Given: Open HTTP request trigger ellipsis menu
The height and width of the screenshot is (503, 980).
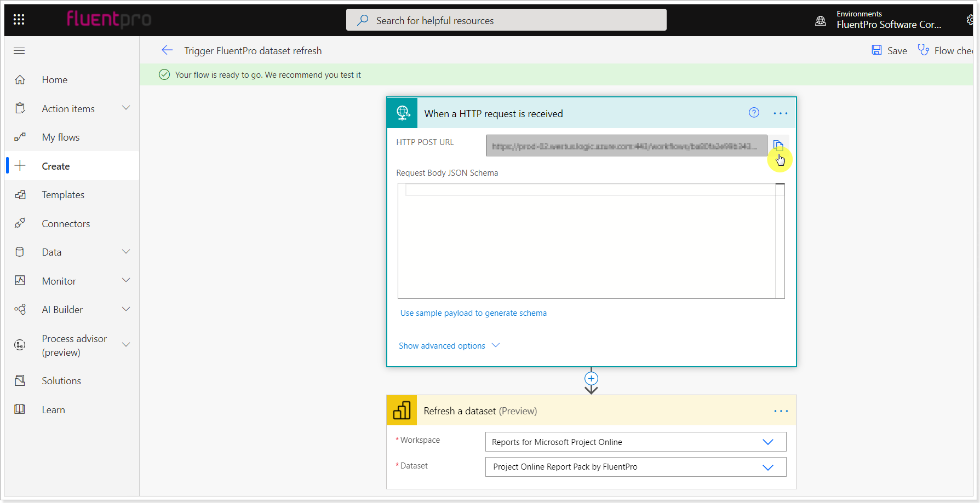Looking at the screenshot, I should coord(781,113).
